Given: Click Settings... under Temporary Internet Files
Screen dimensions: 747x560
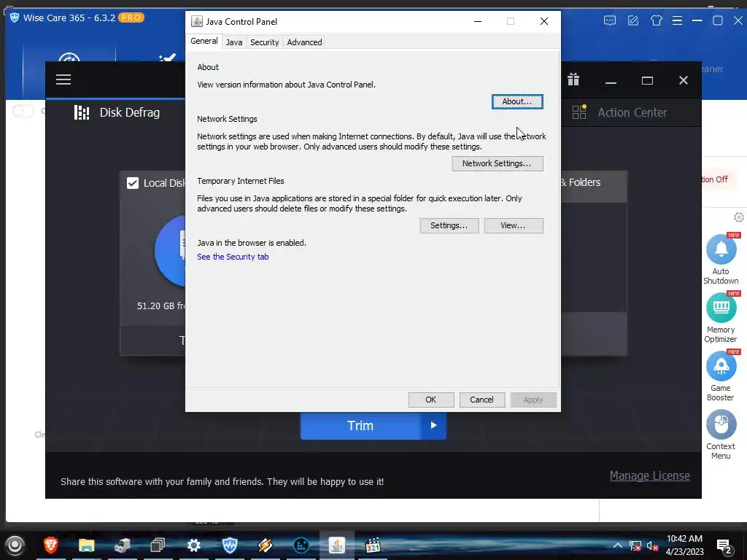Looking at the screenshot, I should click(449, 226).
